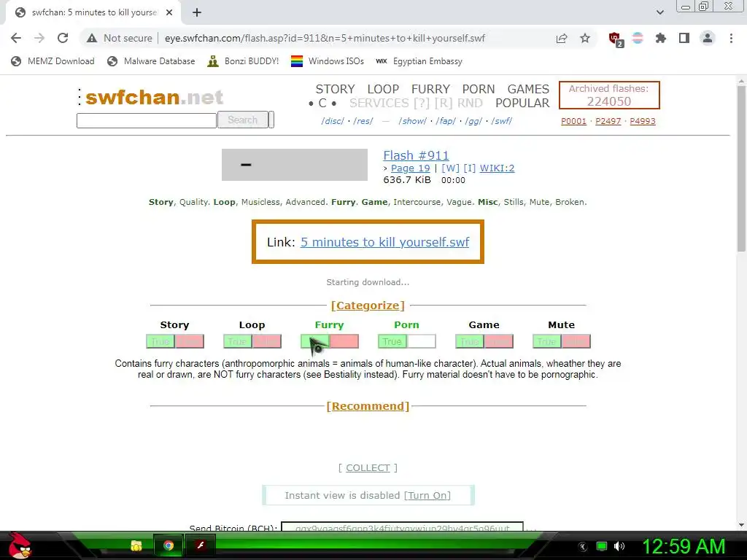Open the POPULAR section

(522, 103)
